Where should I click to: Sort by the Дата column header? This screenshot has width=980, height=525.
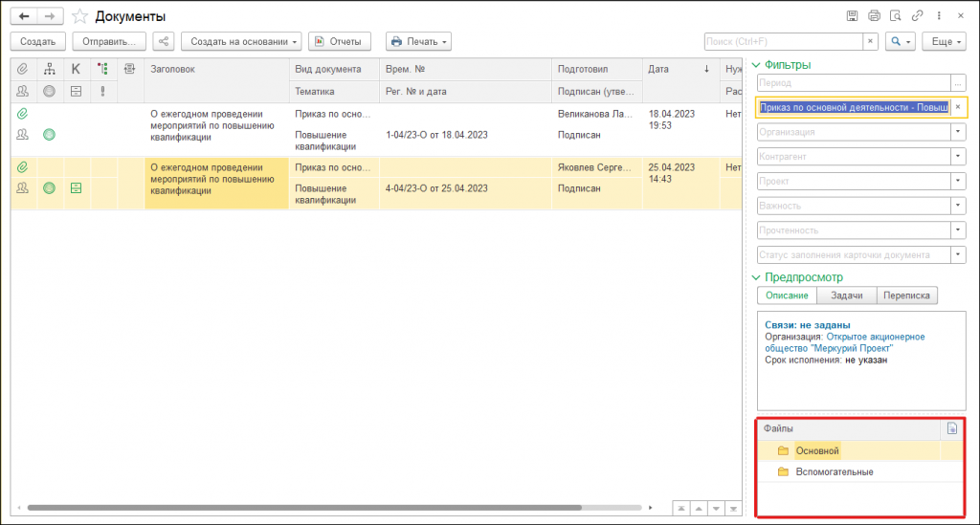(x=680, y=69)
